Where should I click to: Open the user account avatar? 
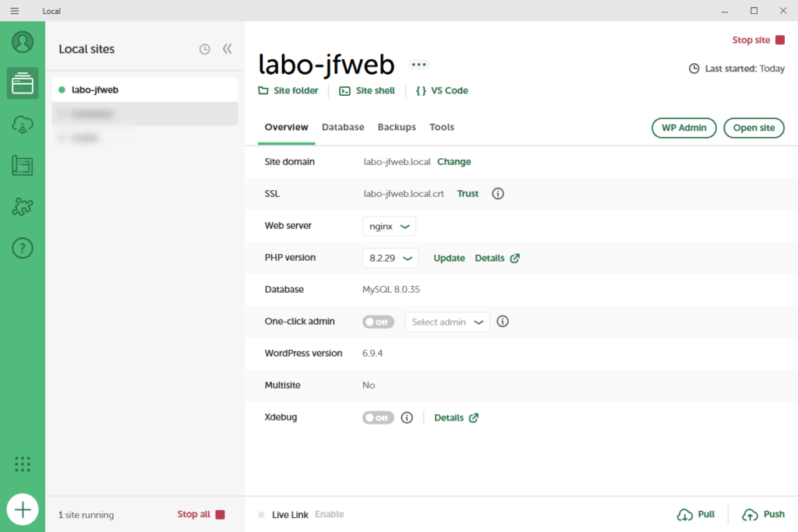coord(23,42)
